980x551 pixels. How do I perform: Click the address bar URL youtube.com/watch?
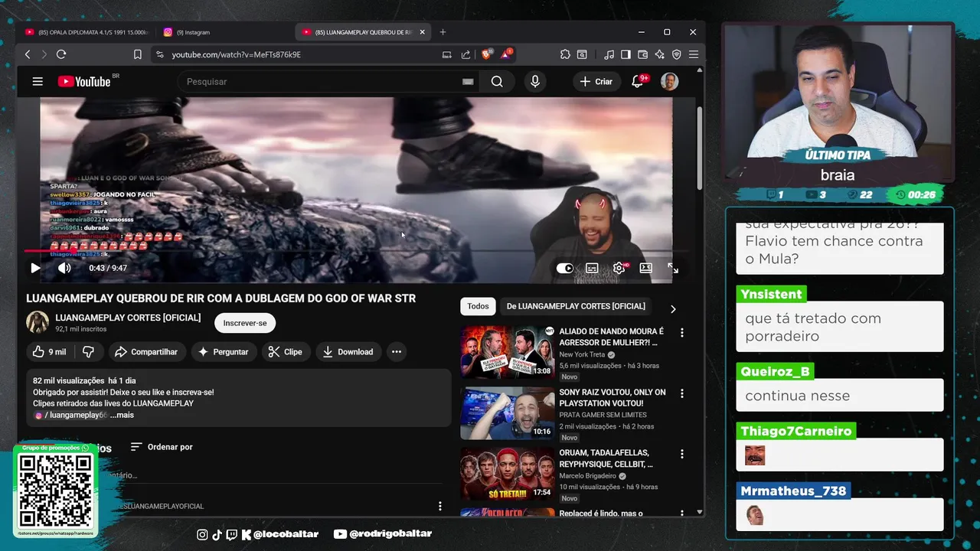coord(236,54)
